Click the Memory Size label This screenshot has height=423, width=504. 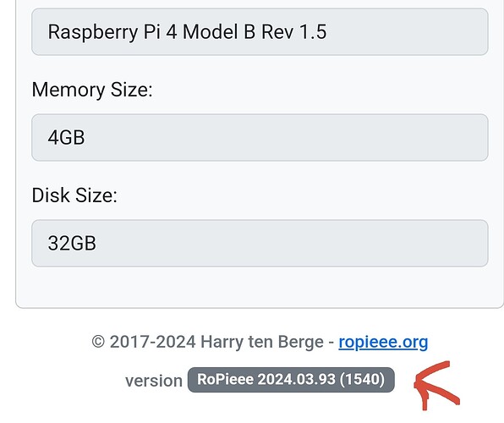(x=92, y=90)
